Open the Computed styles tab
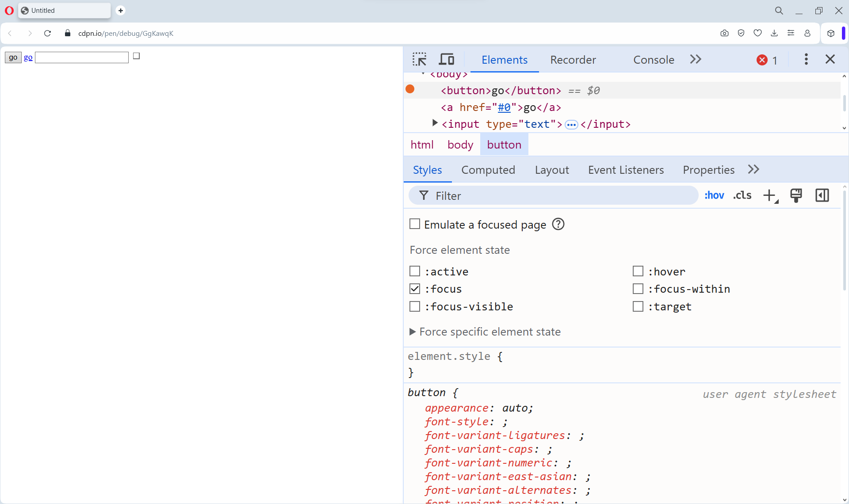 [488, 170]
